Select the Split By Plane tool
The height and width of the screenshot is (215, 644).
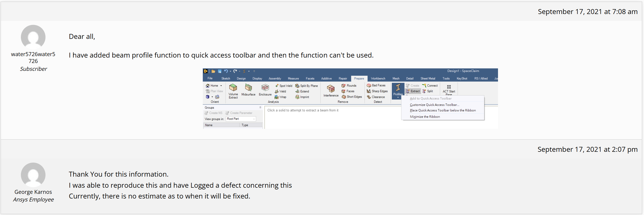pyautogui.click(x=307, y=86)
